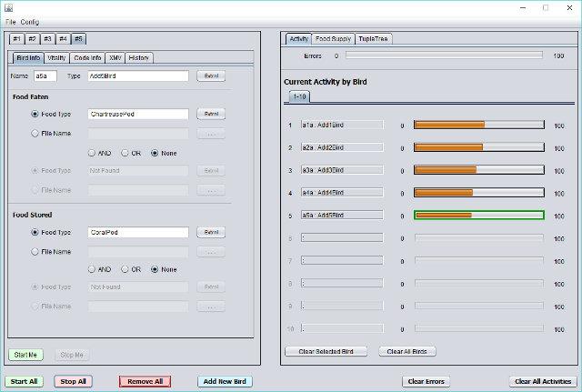Switch to bird tab #3
Image resolution: width=582 pixels, height=392 pixels.
tap(47, 38)
